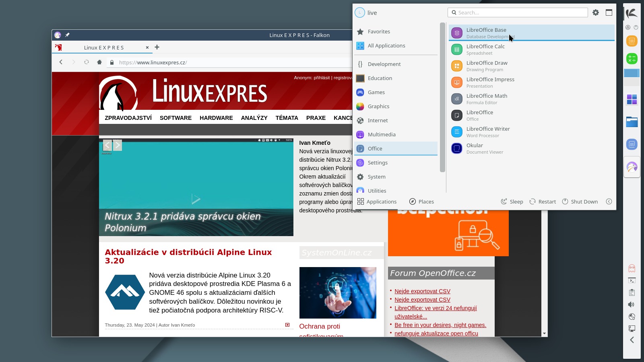
Task: Start LibreOffice Impress presentation app
Action: click(x=532, y=82)
